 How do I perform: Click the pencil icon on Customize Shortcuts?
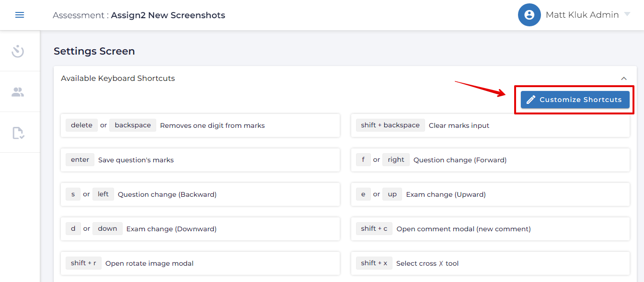coord(531,100)
